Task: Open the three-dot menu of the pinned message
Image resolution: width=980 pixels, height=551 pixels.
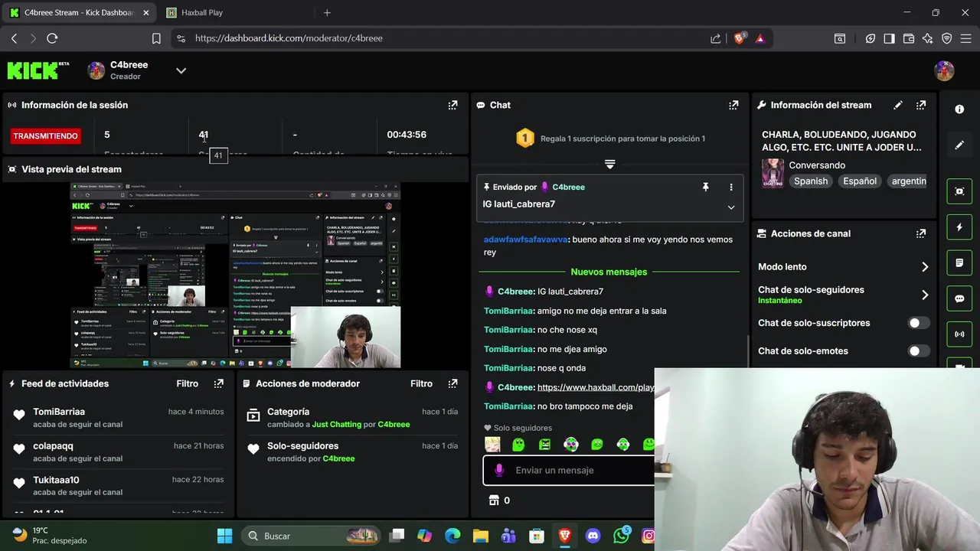Action: 730,187
